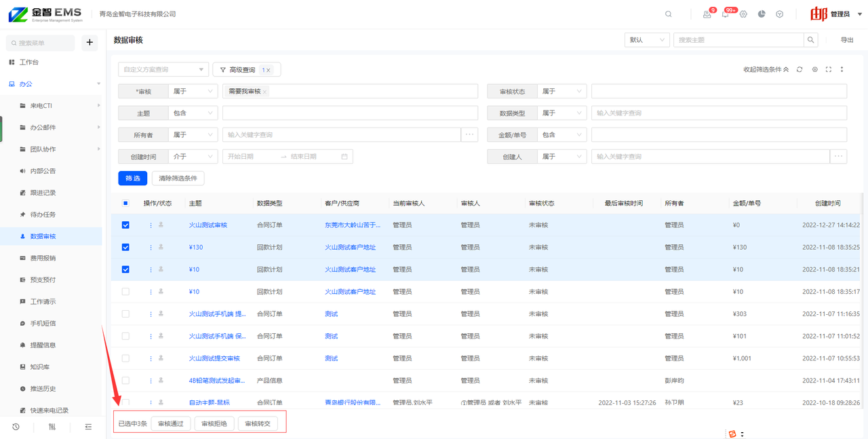This screenshot has height=439, width=868.
Task: Click the 导出 export button
Action: point(847,40)
